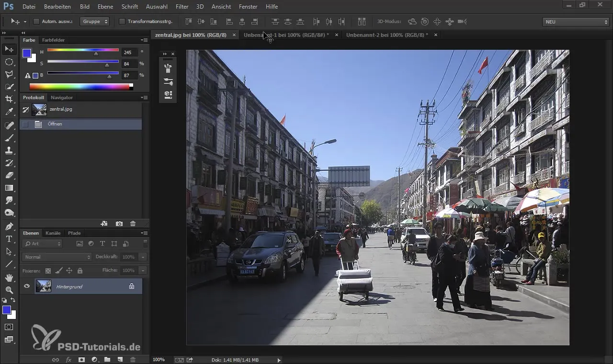Open the Deckkraft opacity dropdown arrow
Screen dimensions: 613x364
pos(143,257)
